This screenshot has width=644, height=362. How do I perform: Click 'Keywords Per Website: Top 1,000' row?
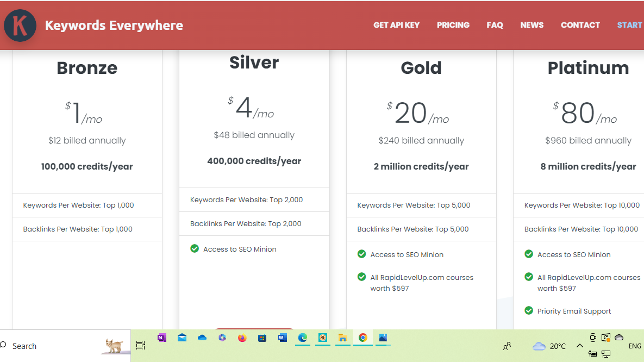87,205
